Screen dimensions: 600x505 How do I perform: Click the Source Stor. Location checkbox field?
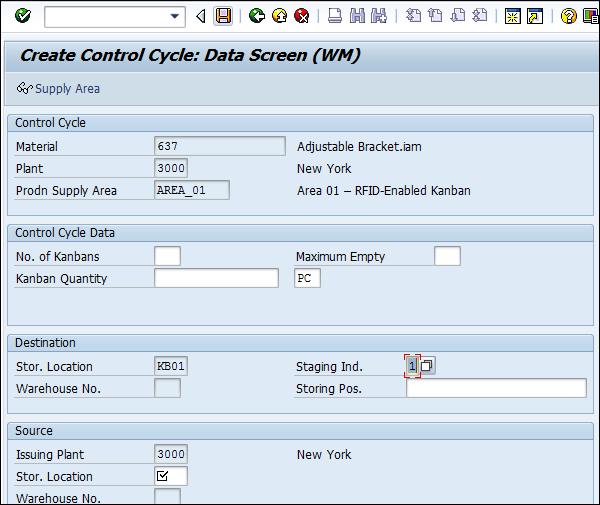(x=171, y=476)
